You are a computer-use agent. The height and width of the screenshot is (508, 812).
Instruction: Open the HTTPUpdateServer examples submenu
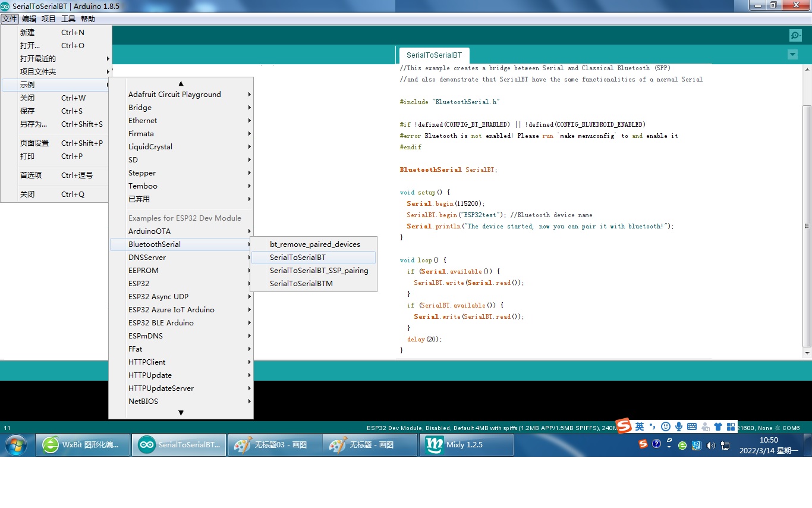coord(181,388)
